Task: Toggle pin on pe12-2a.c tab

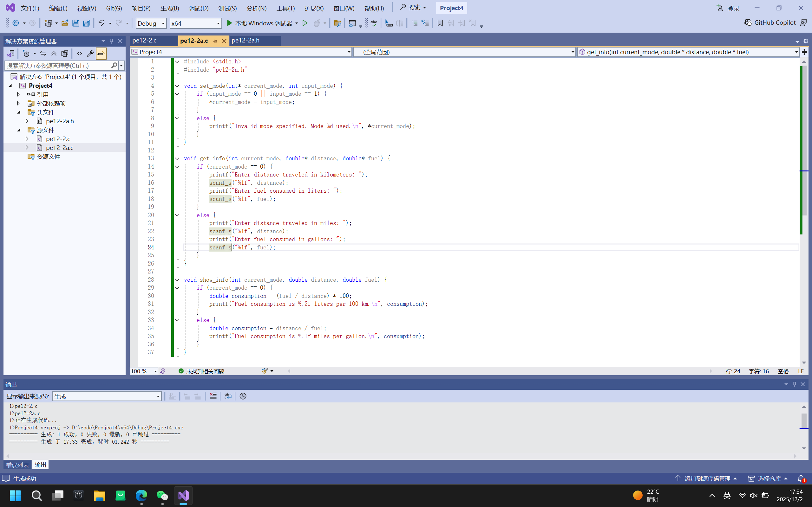Action: [x=215, y=41]
